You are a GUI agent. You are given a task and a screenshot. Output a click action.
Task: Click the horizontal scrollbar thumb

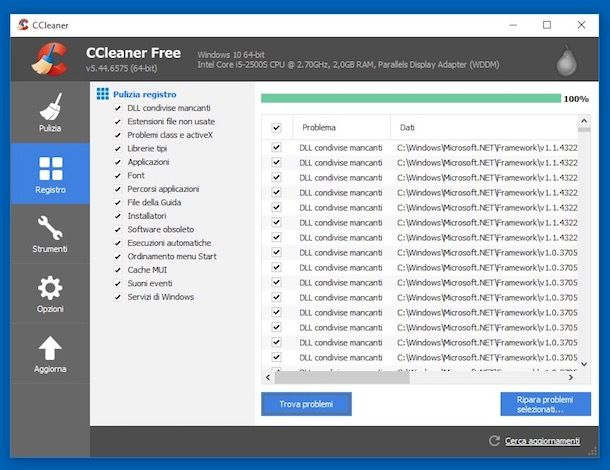click(342, 377)
